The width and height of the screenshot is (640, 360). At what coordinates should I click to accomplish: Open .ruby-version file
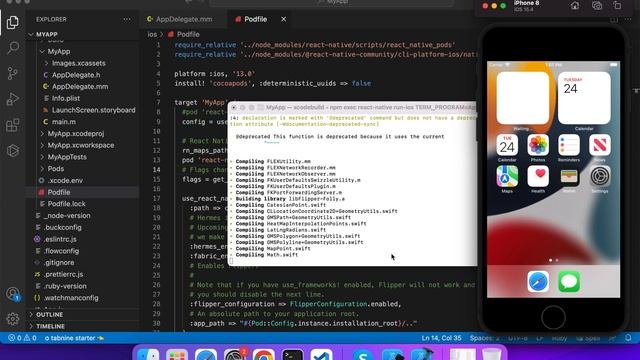click(64, 286)
